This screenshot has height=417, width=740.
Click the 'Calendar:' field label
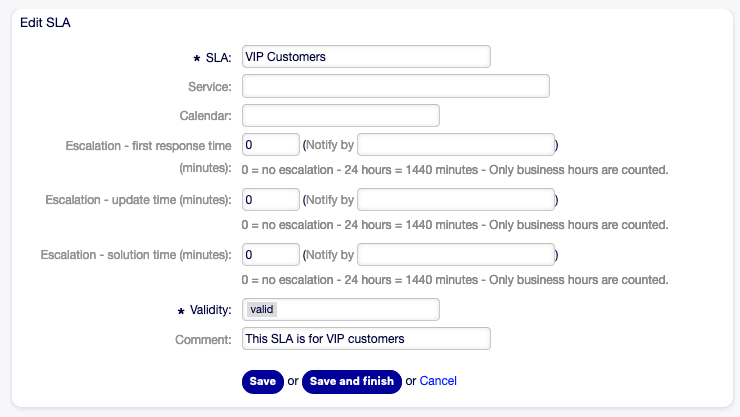[x=206, y=116]
